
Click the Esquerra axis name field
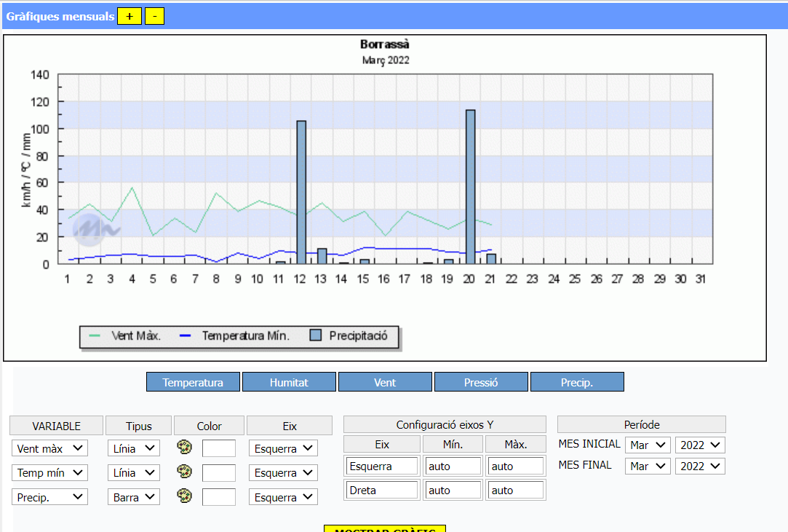tap(382, 466)
